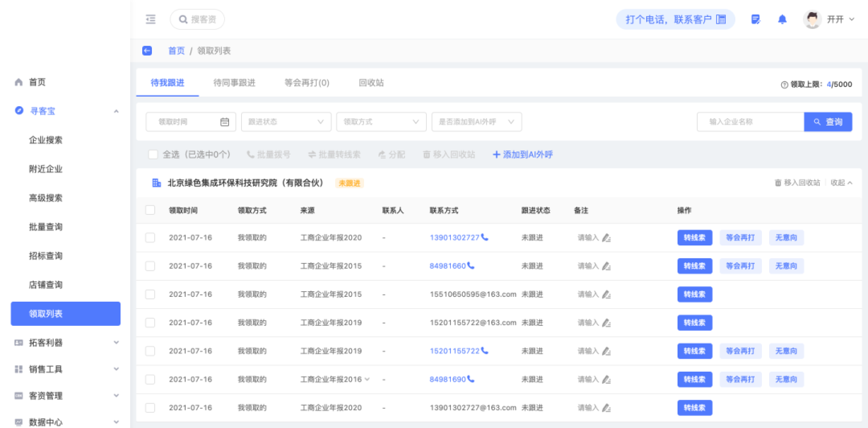This screenshot has height=428, width=868.
Task: Expand the 工商企业年报2016 source chevron
Action: 367,379
